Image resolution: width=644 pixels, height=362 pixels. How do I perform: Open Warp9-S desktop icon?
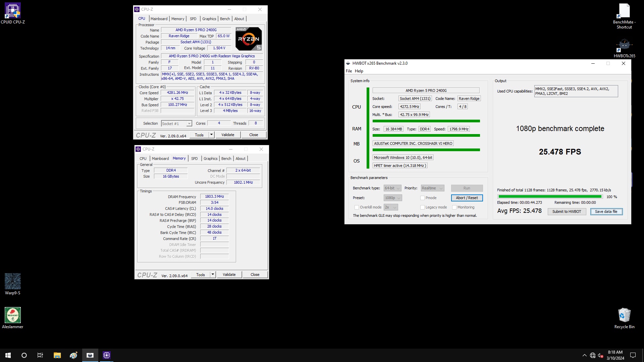[13, 284]
